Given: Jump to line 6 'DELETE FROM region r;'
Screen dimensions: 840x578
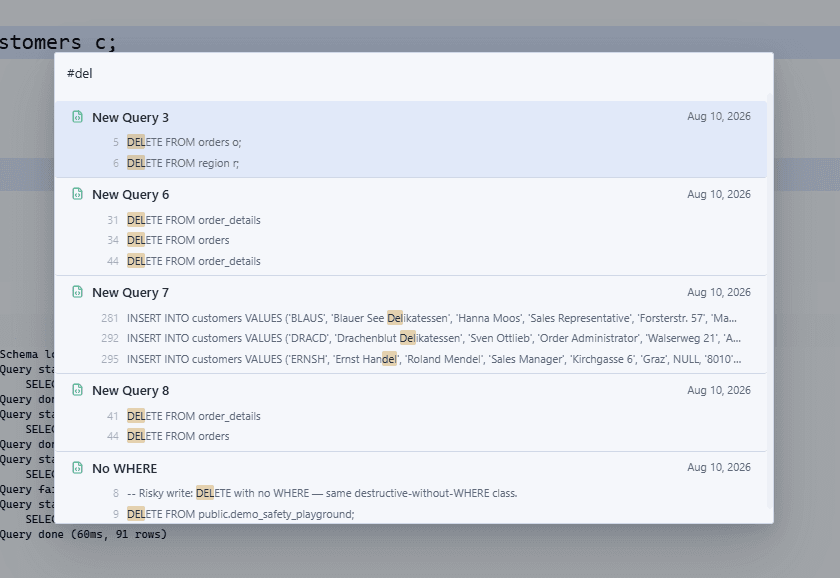Looking at the screenshot, I should pyautogui.click(x=183, y=163).
